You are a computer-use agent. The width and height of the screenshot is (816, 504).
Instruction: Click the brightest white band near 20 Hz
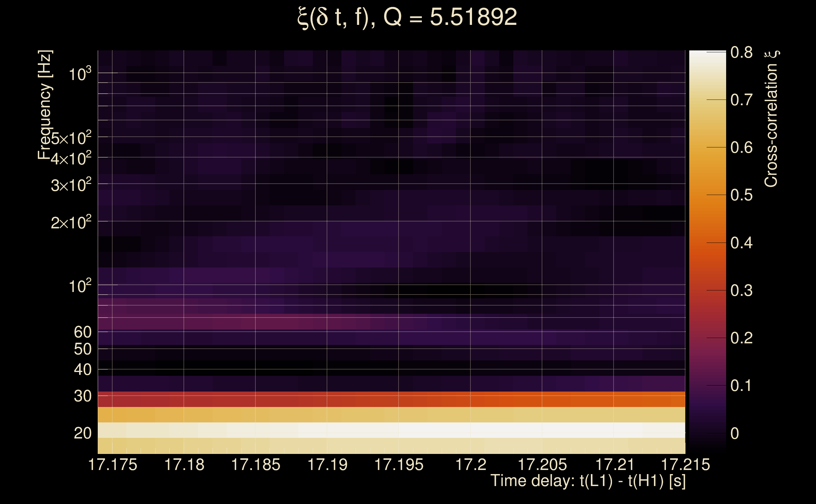coord(500,430)
